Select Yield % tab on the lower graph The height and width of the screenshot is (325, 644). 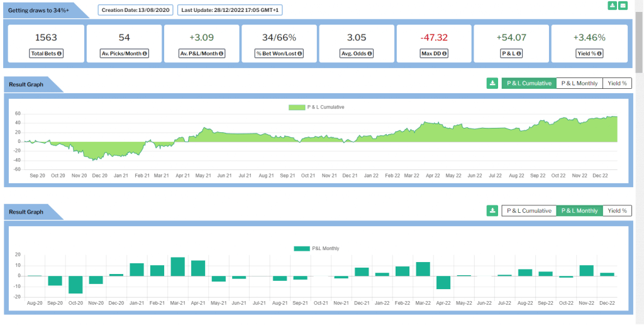click(616, 211)
